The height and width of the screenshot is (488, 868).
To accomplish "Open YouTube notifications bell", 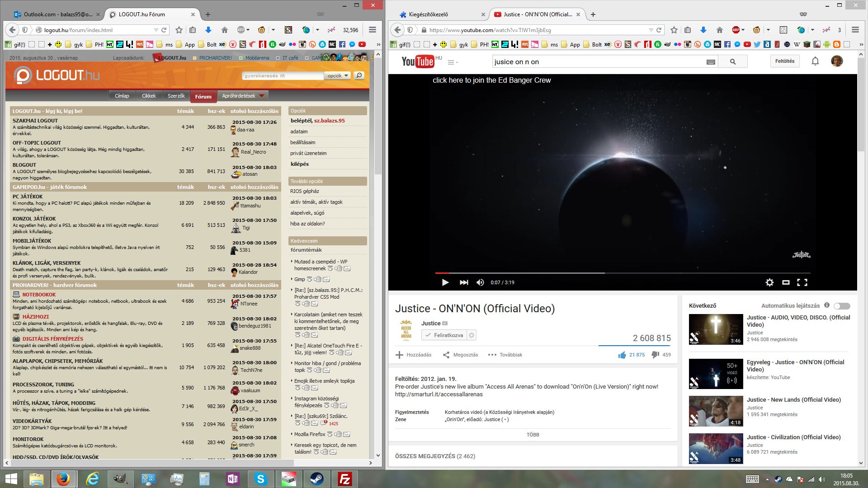I will 815,61.
